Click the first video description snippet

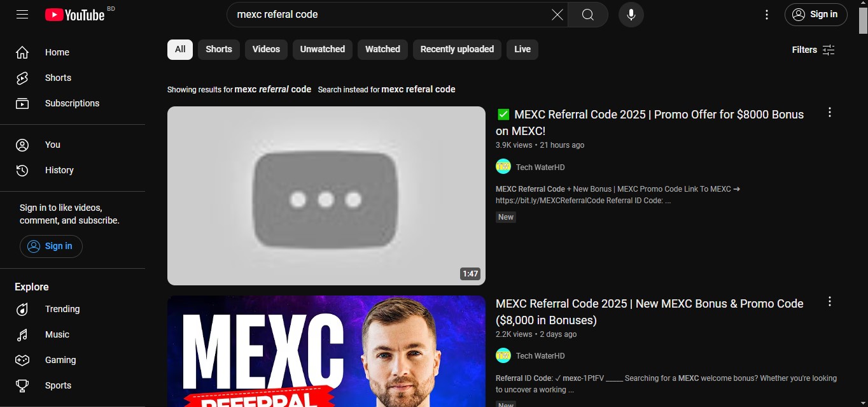pyautogui.click(x=618, y=195)
